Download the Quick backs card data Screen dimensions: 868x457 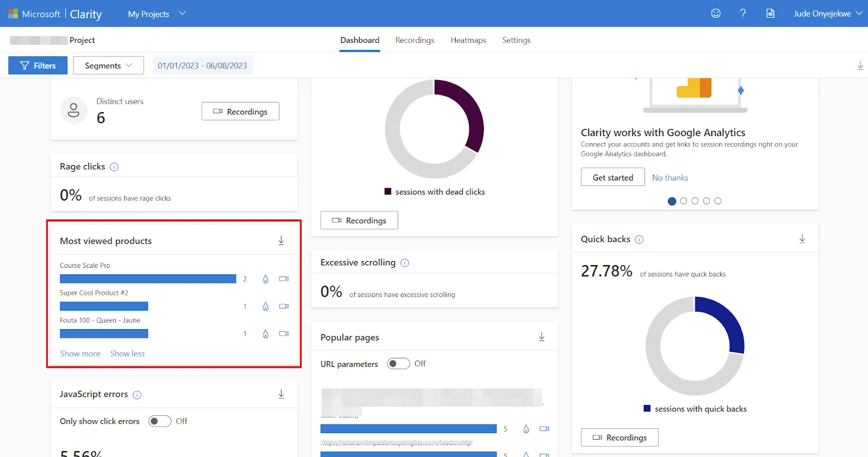[x=802, y=239]
